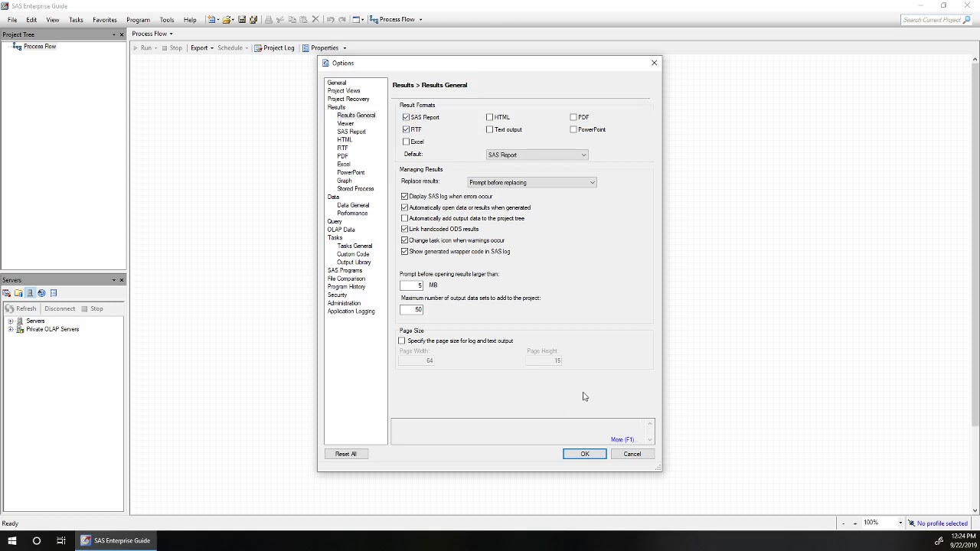Click the Copy toolbar icon
980x551 pixels.
tap(292, 19)
